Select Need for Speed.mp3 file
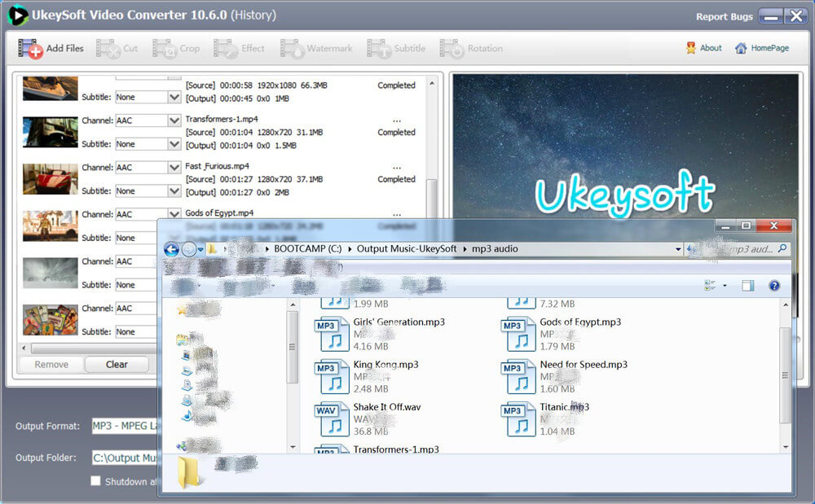815x504 pixels. tap(565, 376)
